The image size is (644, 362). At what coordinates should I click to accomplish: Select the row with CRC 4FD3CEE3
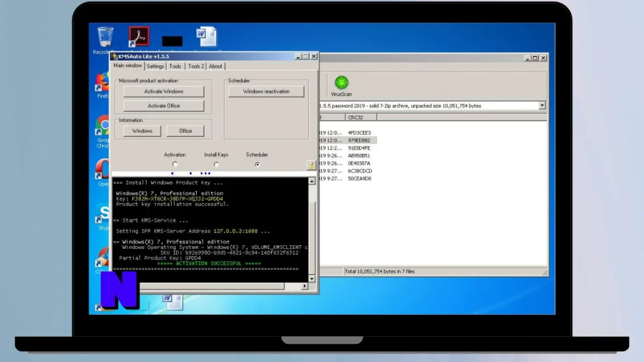coord(359,133)
